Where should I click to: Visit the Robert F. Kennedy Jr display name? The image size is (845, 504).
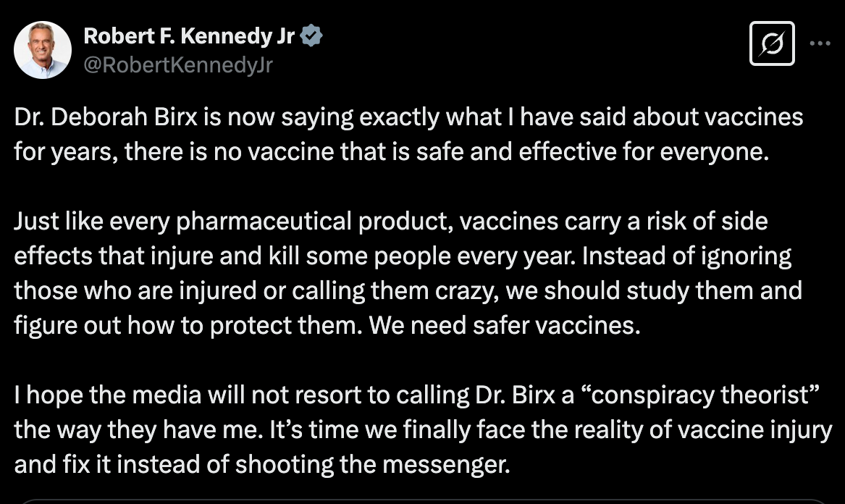click(188, 36)
